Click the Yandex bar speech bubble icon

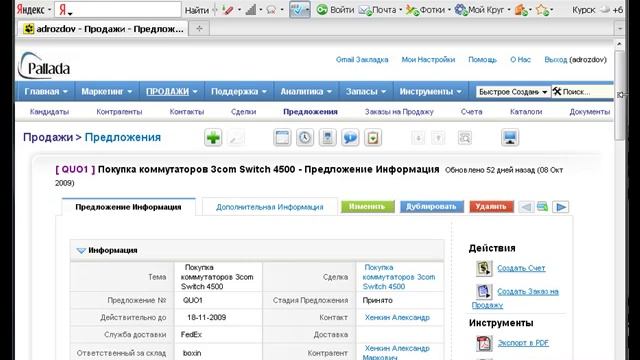click(271, 10)
